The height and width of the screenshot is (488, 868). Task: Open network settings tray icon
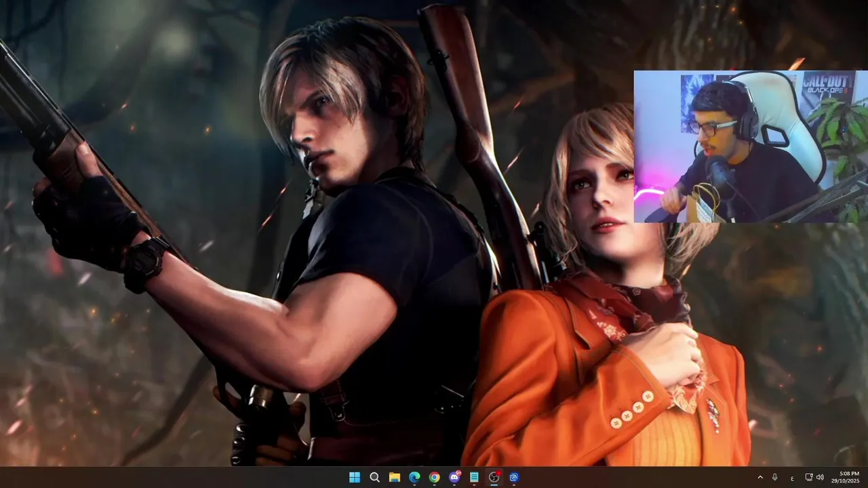pyautogui.click(x=809, y=477)
